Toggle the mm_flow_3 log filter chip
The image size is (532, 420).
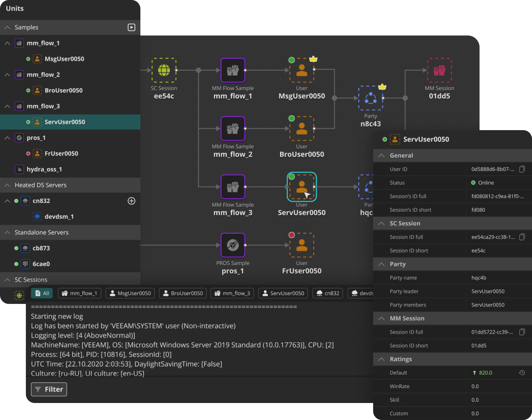(x=232, y=293)
